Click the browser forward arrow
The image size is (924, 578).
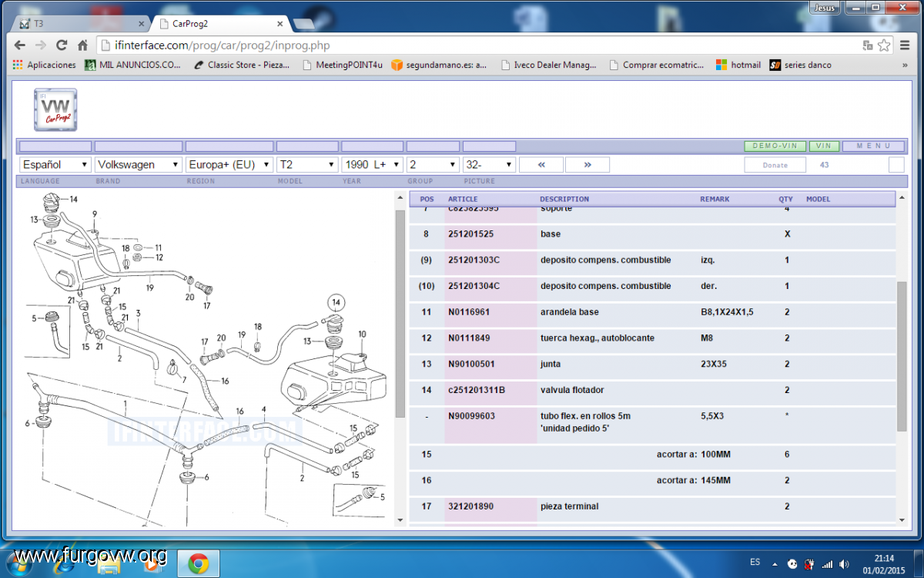click(x=41, y=45)
